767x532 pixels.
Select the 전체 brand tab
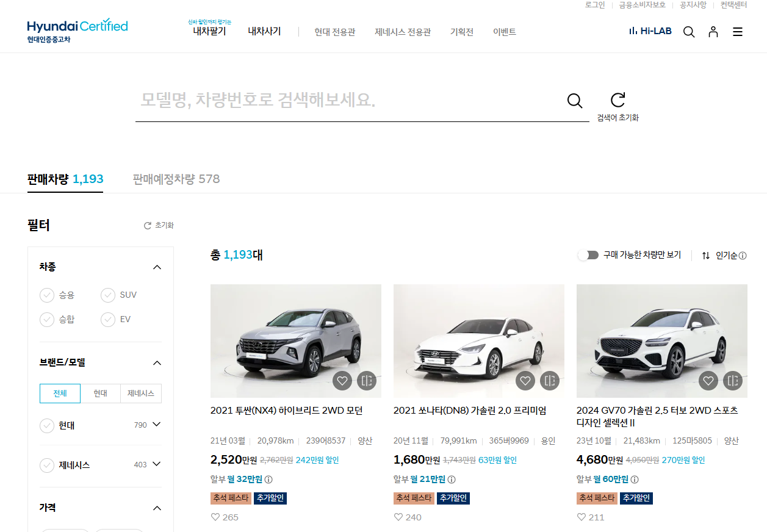(60, 394)
